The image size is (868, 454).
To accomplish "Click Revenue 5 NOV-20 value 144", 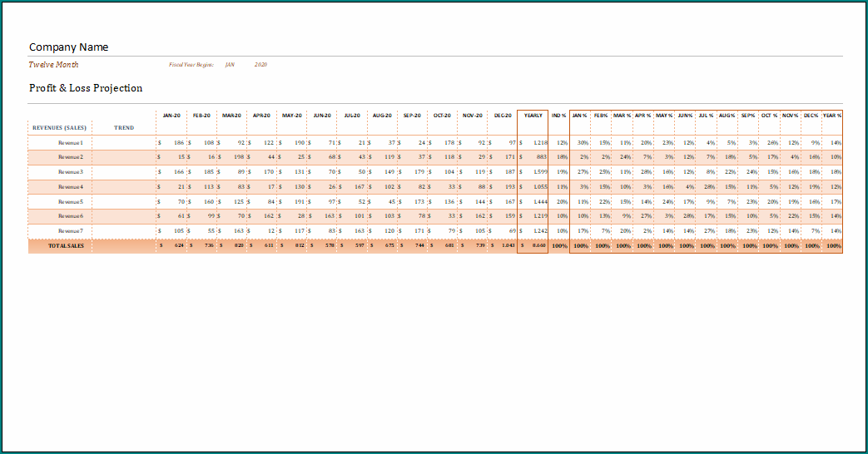I will 480,202.
